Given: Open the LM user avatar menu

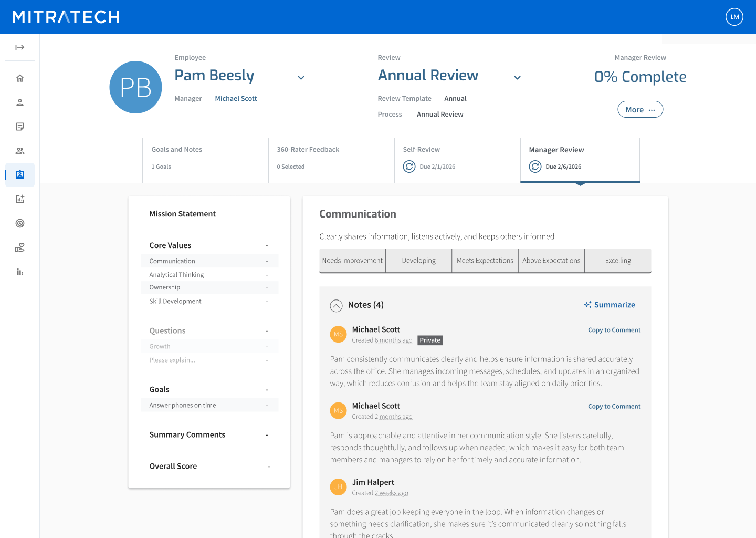Looking at the screenshot, I should 734,17.
